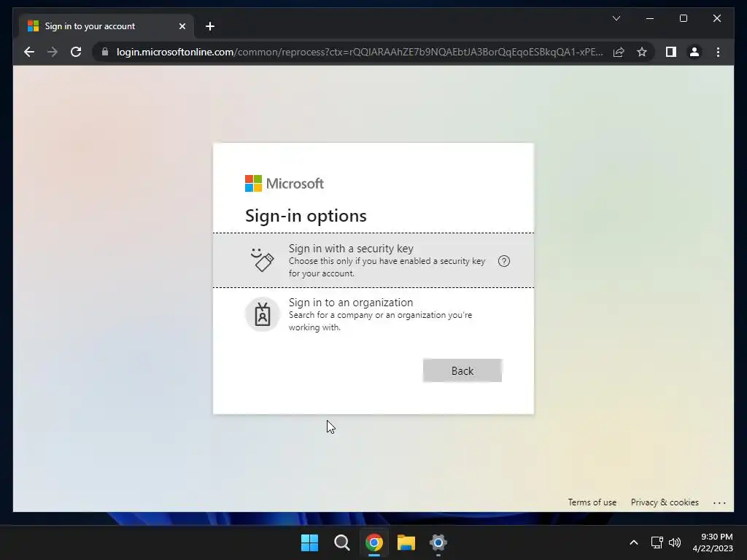Click the volume tray icon

pyautogui.click(x=675, y=542)
